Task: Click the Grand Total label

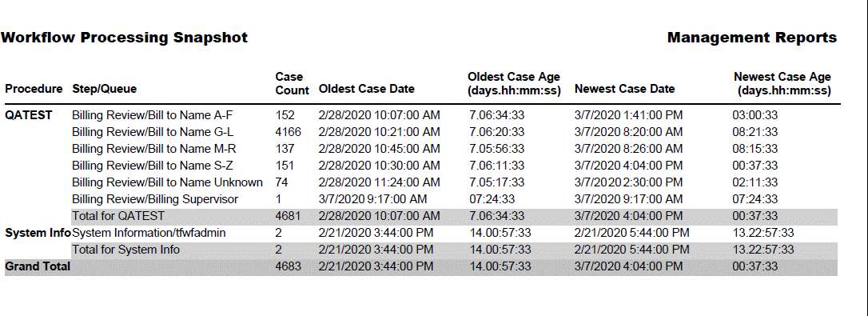Action: (x=38, y=266)
